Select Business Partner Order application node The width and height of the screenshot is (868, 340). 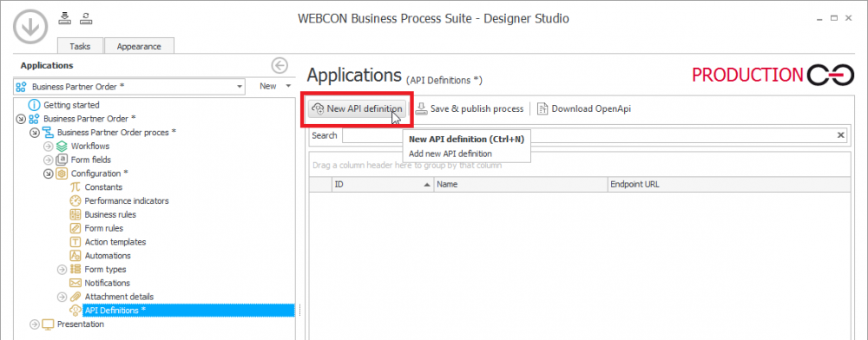(x=89, y=118)
